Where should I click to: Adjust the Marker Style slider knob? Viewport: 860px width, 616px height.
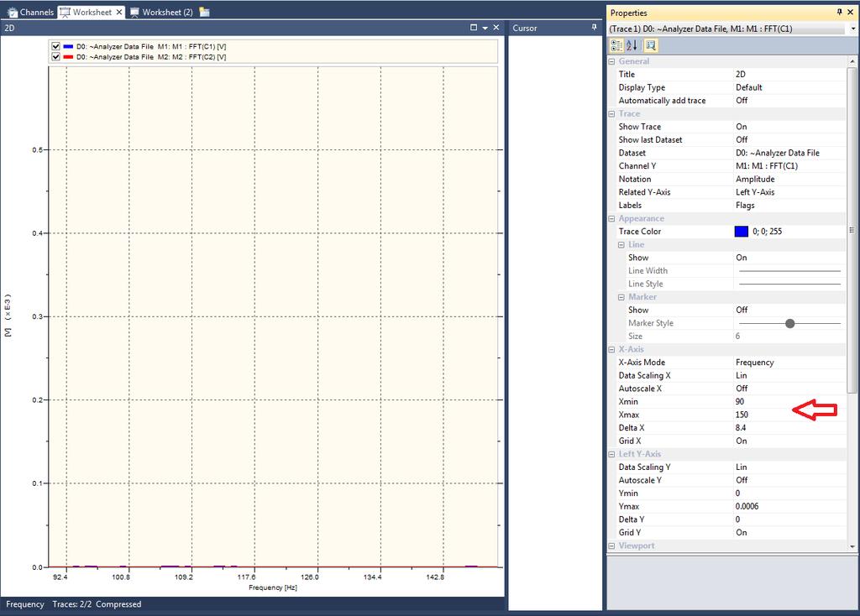pyautogui.click(x=789, y=323)
